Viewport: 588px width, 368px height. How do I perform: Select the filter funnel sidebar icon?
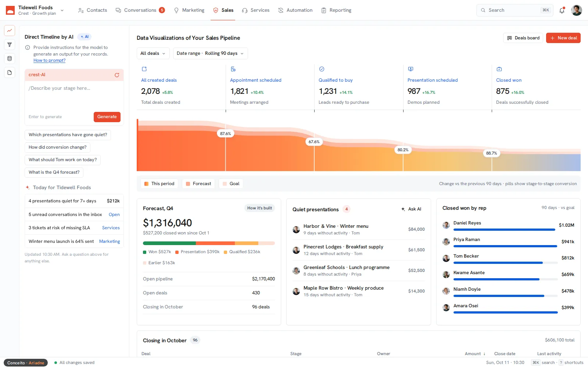tap(10, 45)
